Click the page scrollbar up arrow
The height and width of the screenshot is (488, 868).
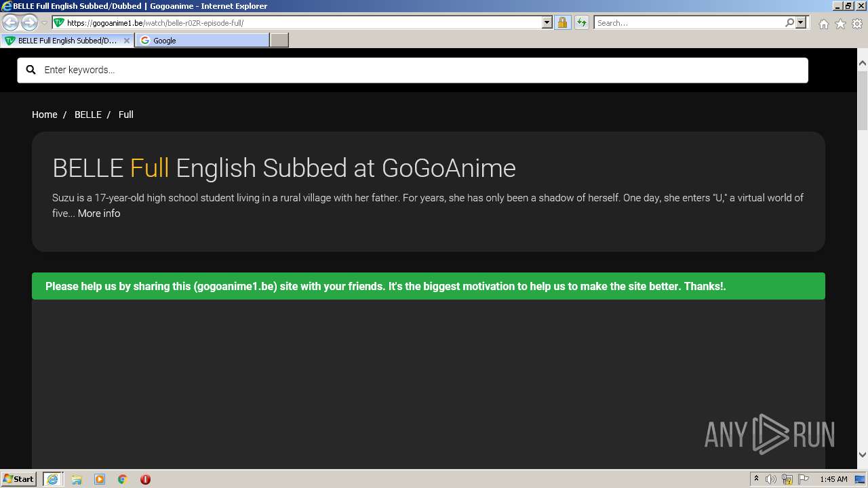point(863,63)
